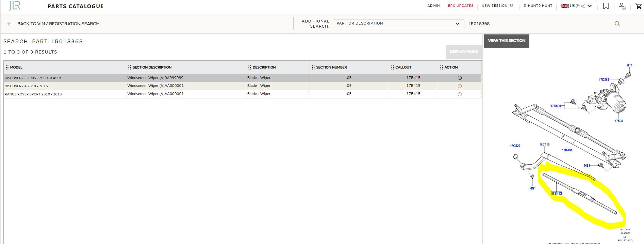Open info for Discovery 3 row
The image size is (644, 244).
[x=460, y=78]
